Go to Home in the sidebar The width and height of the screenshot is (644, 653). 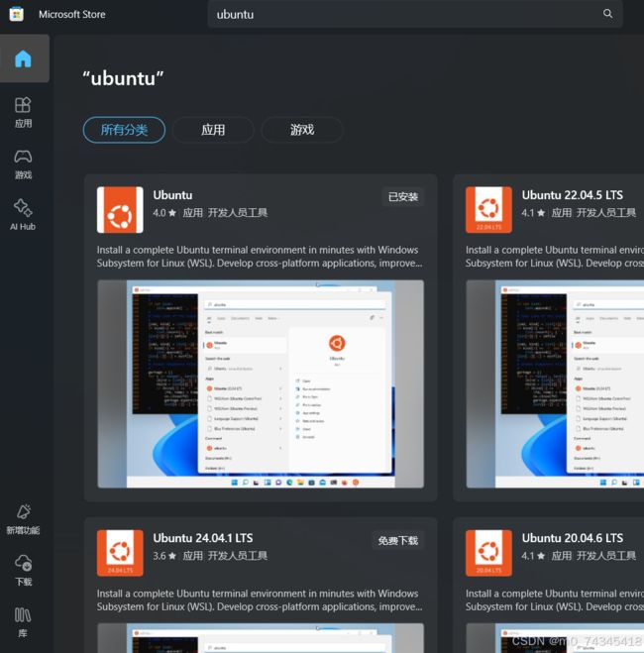(x=24, y=58)
